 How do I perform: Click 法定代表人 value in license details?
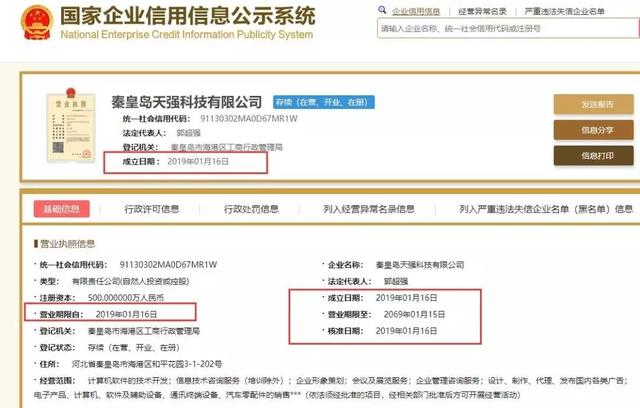tap(396, 282)
